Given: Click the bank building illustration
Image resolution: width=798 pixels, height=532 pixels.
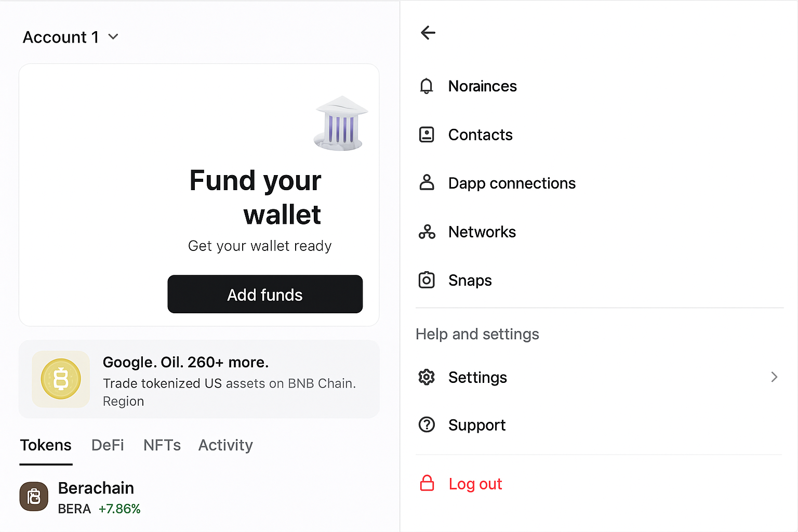Looking at the screenshot, I should [341, 124].
